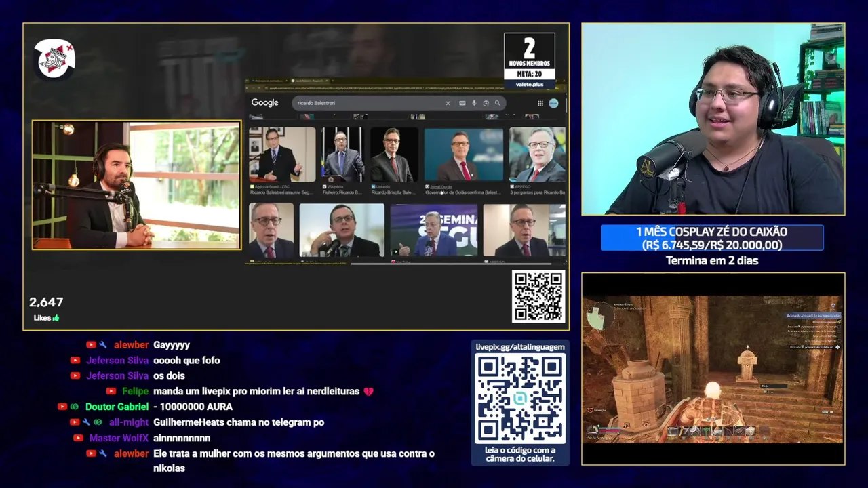
Task: Click chat message 'os dois'
Action: 169,375
